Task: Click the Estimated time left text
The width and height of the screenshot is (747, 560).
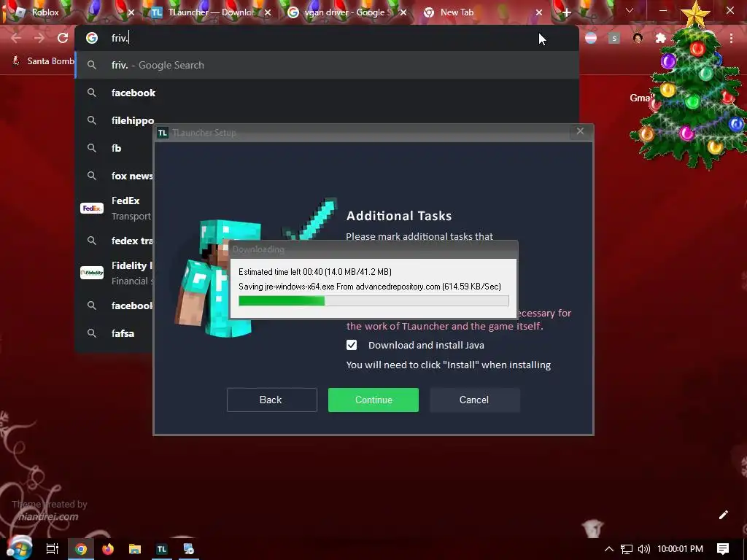Action: click(x=315, y=272)
